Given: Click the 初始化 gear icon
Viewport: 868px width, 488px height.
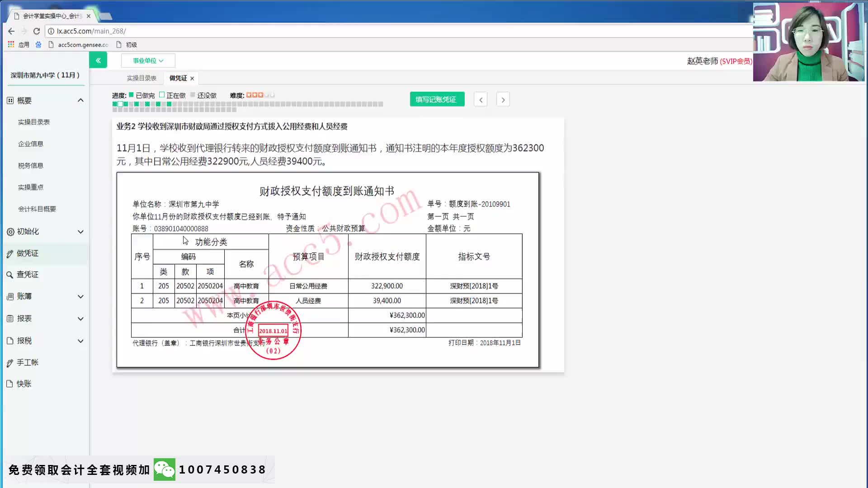Looking at the screenshot, I should [10, 231].
